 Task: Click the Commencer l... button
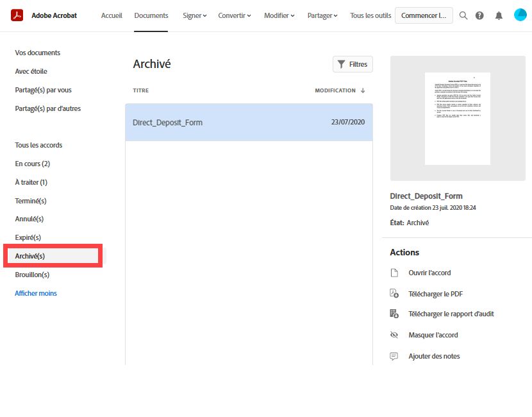[424, 15]
